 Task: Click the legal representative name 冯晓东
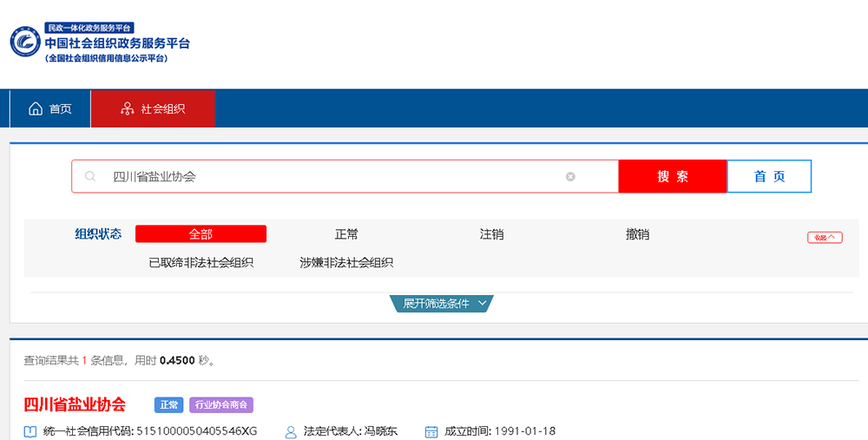tap(381, 431)
